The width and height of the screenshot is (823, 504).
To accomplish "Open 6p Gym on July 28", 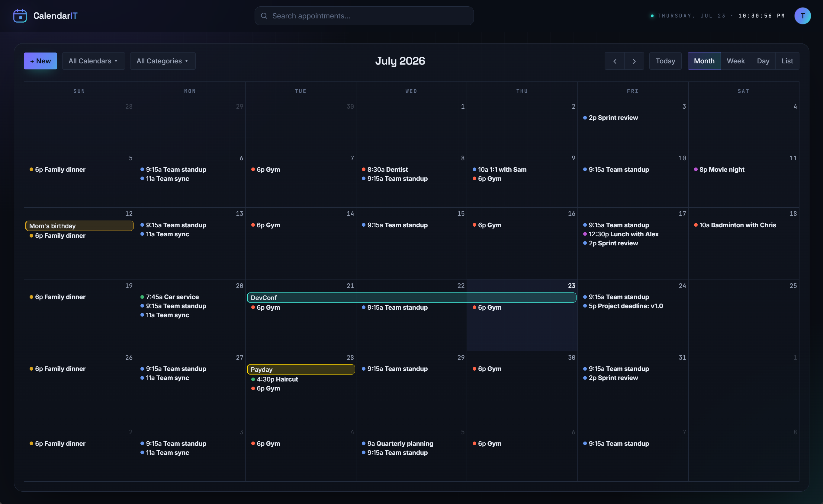I will [x=265, y=388].
